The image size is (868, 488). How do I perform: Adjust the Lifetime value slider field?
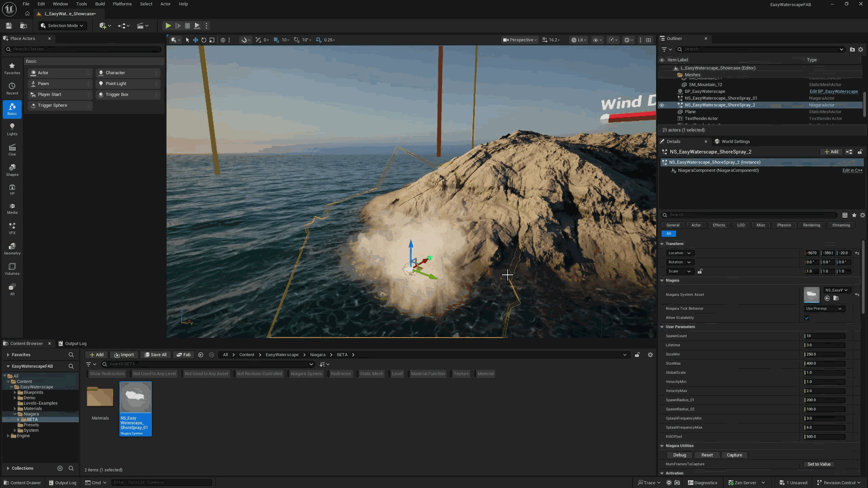point(825,345)
